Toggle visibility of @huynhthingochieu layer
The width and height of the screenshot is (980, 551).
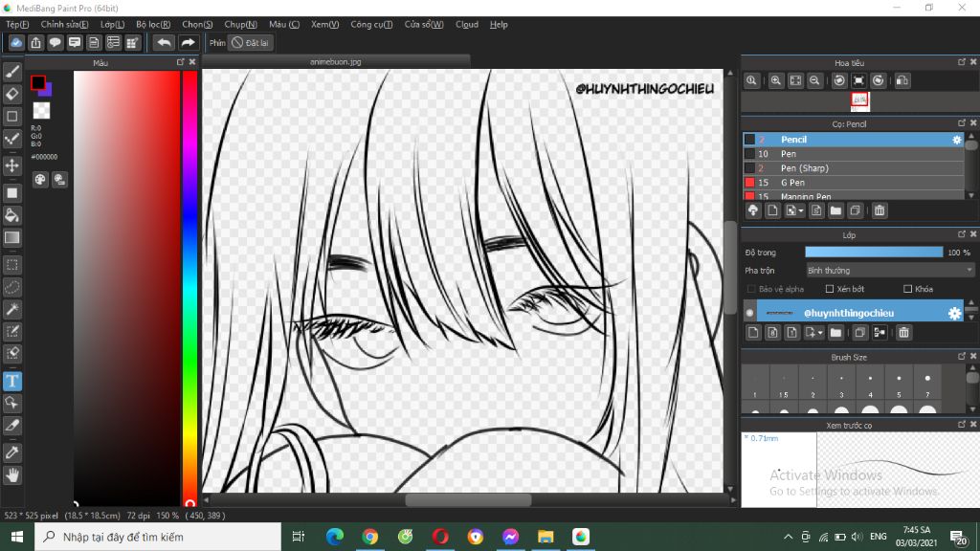tap(750, 313)
